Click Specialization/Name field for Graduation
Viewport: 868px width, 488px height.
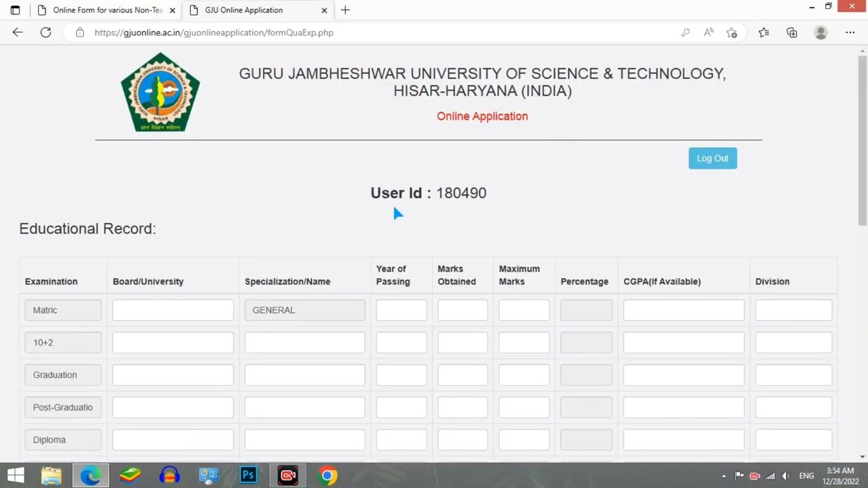[304, 375]
